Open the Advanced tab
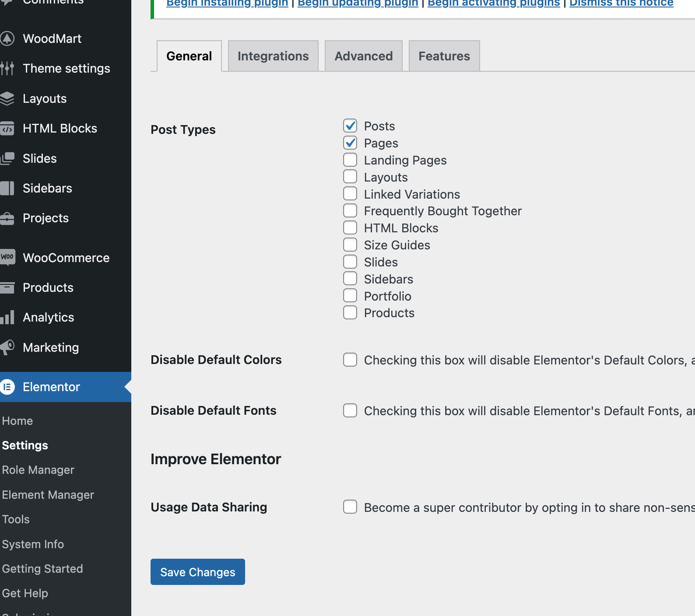Viewport: 695px width, 616px height. (364, 56)
